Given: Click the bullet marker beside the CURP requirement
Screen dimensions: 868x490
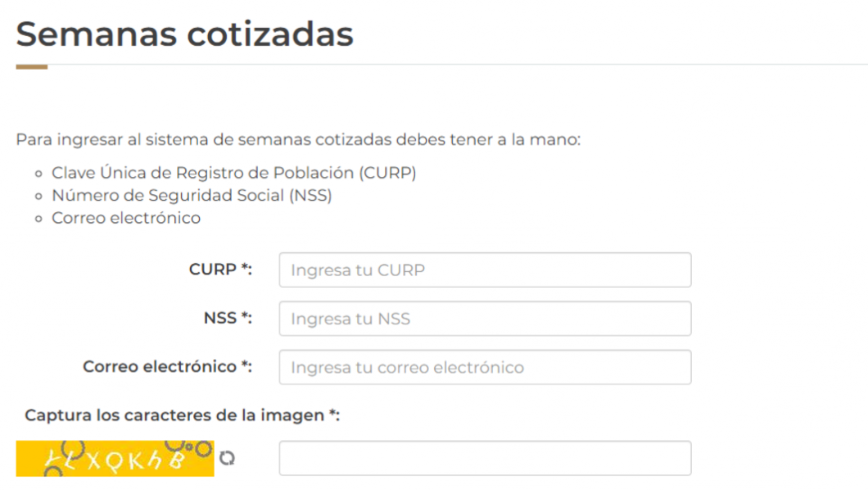Looking at the screenshot, I should coord(38,174).
